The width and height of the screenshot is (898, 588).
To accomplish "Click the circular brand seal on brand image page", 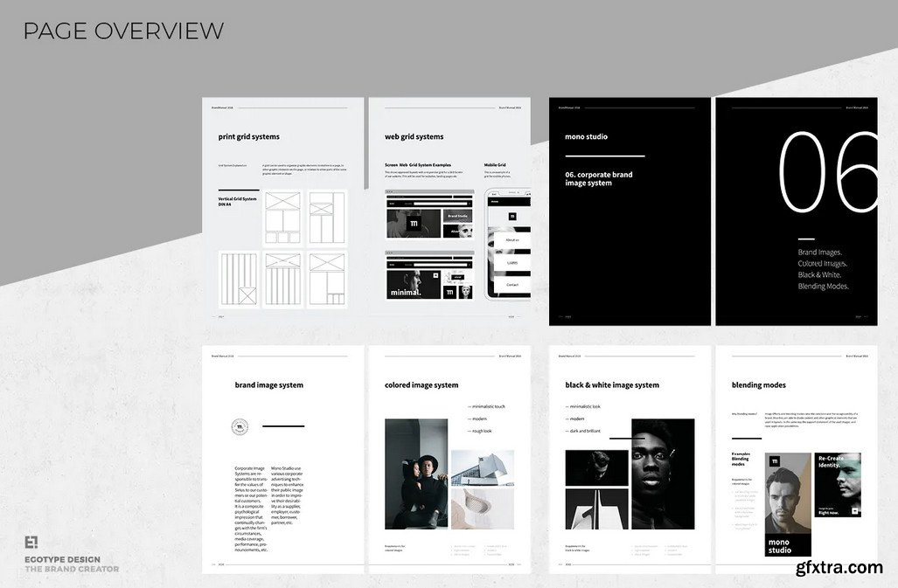I will click(x=240, y=426).
